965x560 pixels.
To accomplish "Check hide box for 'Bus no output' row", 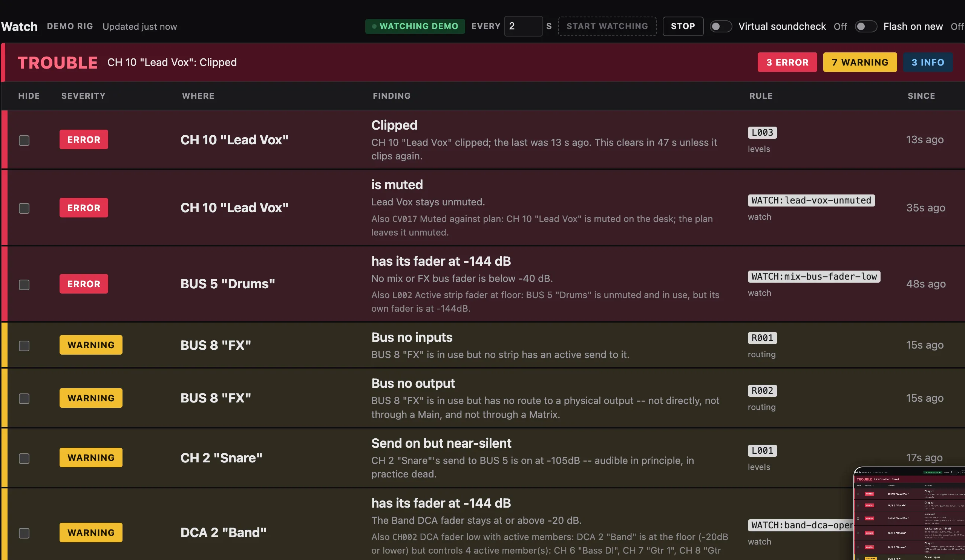I will (24, 399).
